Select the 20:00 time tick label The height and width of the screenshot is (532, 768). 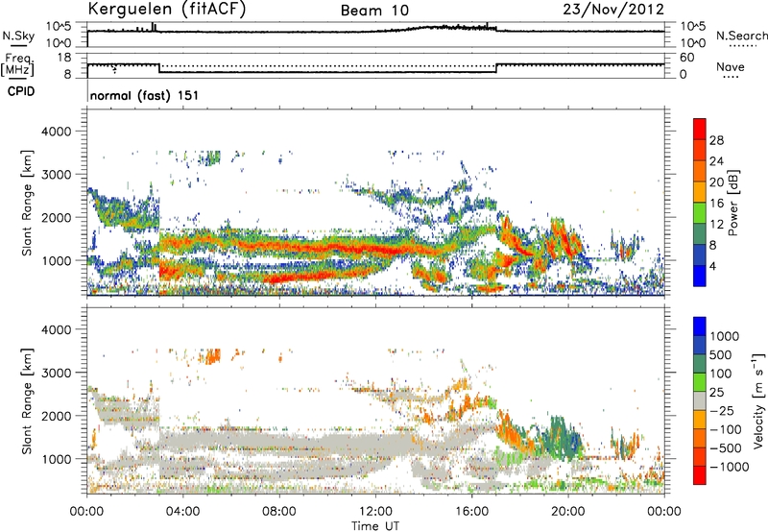567,512
